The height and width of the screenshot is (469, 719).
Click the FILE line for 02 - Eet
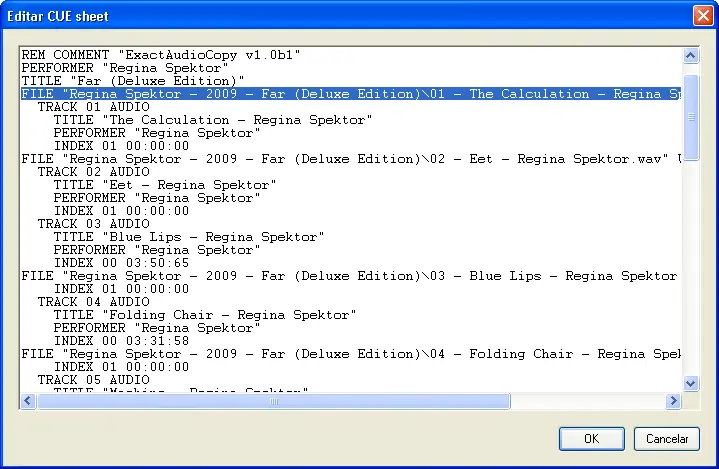click(x=351, y=159)
